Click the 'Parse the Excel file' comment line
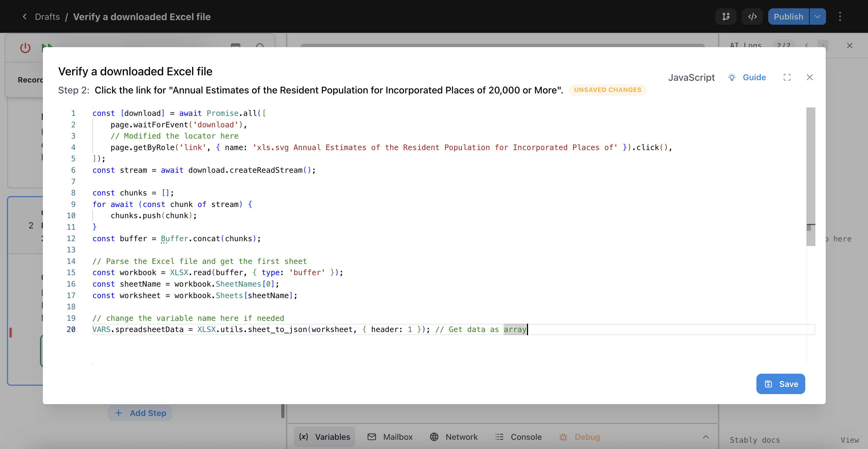 [x=200, y=261]
